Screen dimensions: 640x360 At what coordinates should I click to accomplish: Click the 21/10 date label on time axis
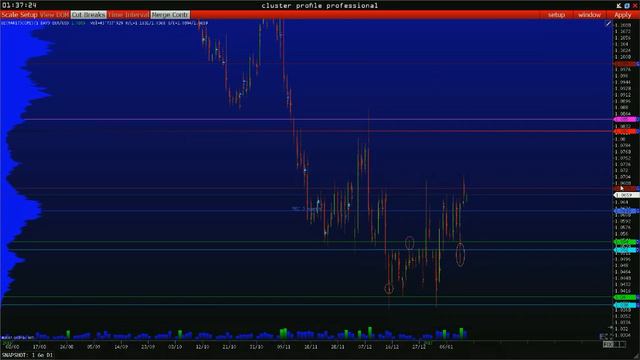229,347
